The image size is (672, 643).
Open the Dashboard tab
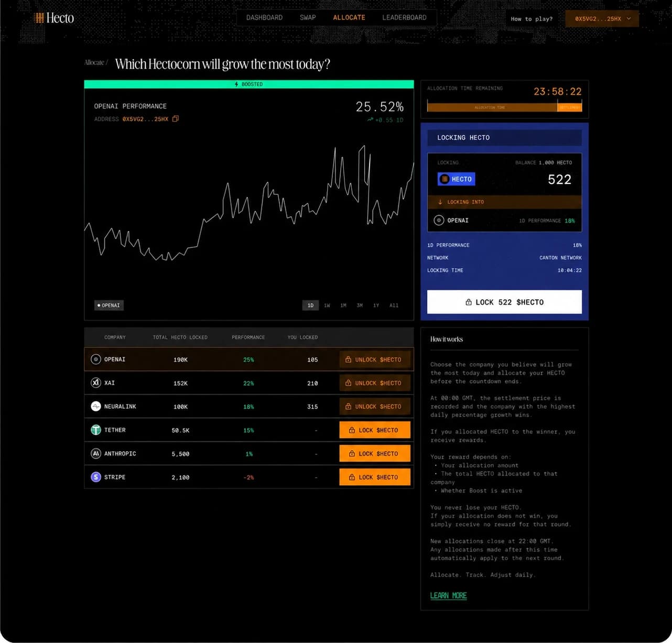[264, 18]
